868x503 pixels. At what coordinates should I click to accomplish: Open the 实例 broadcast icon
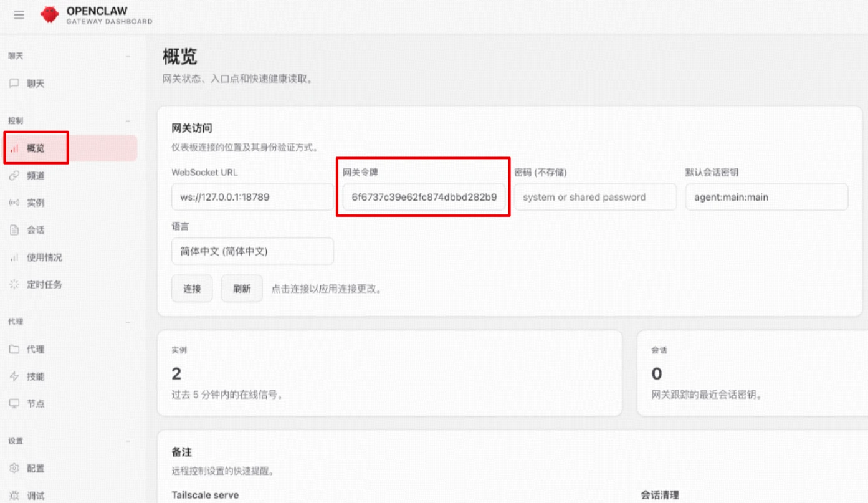click(x=14, y=203)
